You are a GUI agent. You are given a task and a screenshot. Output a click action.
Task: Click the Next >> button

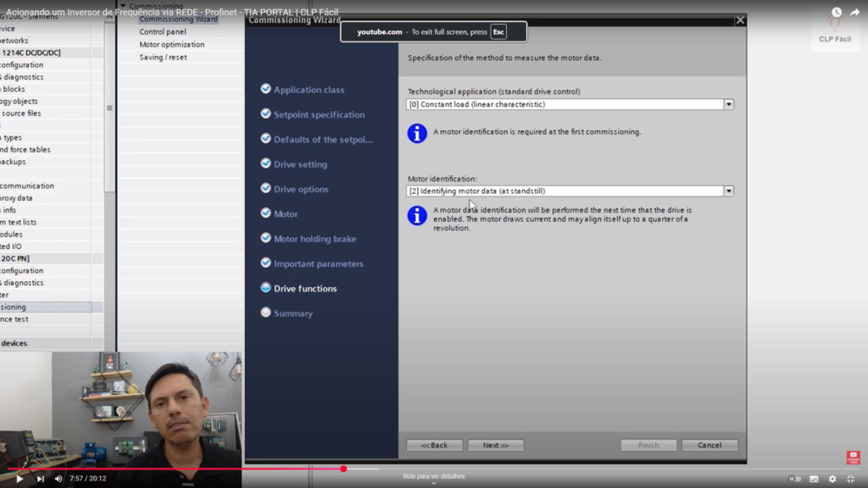(x=495, y=445)
